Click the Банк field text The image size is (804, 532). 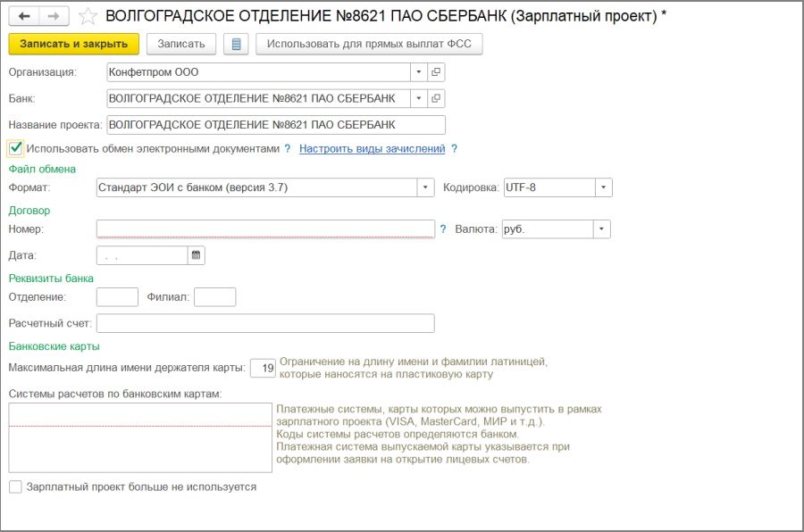tap(258, 98)
